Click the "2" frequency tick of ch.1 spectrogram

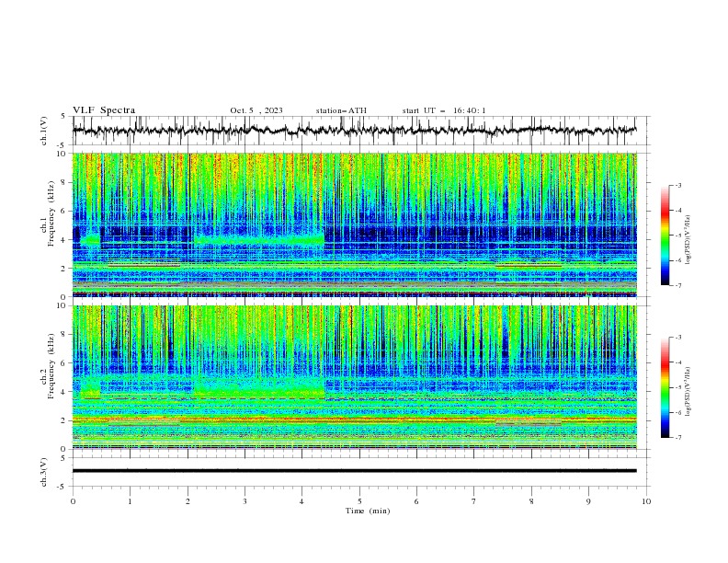click(x=65, y=268)
